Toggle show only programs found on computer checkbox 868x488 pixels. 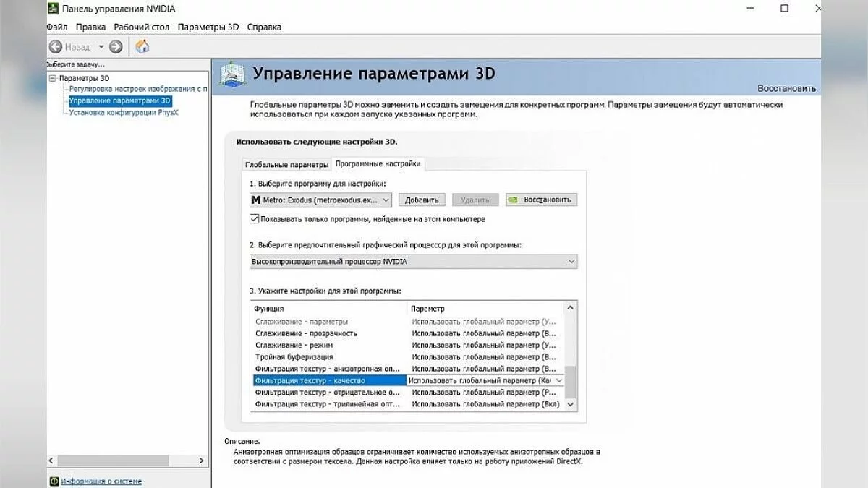tap(255, 219)
